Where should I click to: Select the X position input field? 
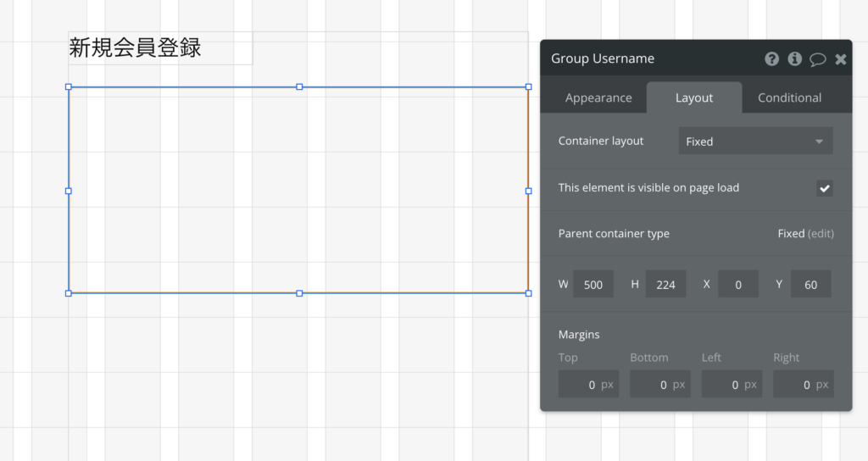pyautogui.click(x=738, y=285)
